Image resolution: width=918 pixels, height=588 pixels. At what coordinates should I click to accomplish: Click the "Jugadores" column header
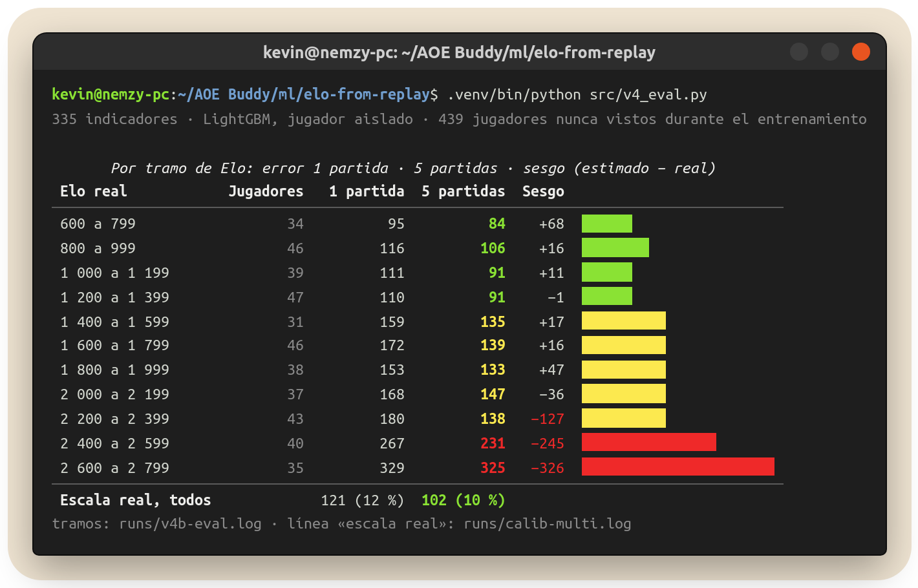(x=266, y=191)
